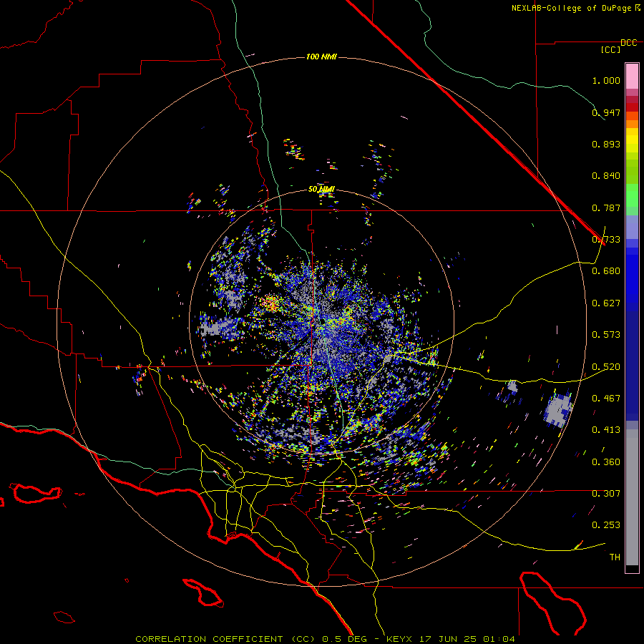This screenshot has height=644, width=644.
Task: Select the 1.000 scale value
Action: click(x=606, y=80)
